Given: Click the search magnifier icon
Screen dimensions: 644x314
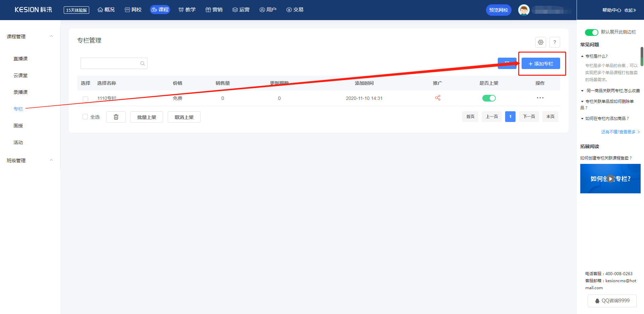Looking at the screenshot, I should pyautogui.click(x=143, y=63).
